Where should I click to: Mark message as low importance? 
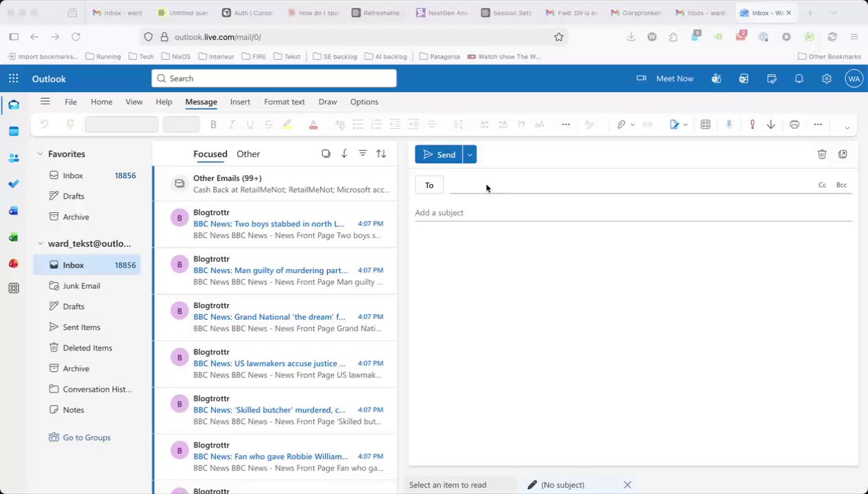pos(771,124)
